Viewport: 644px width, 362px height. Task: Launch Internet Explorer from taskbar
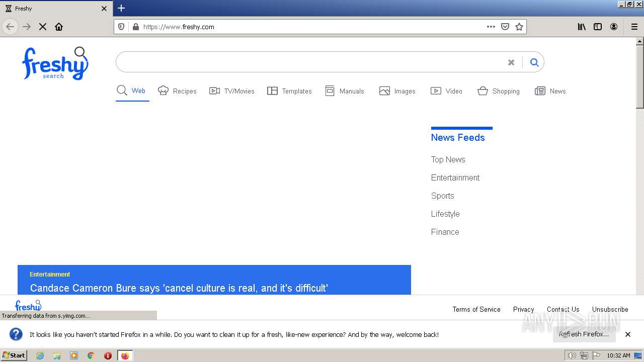tap(40, 355)
